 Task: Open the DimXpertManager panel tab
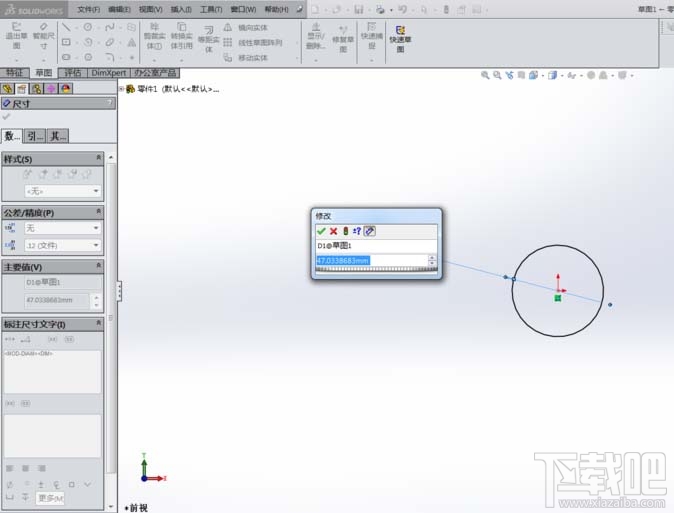(x=51, y=89)
